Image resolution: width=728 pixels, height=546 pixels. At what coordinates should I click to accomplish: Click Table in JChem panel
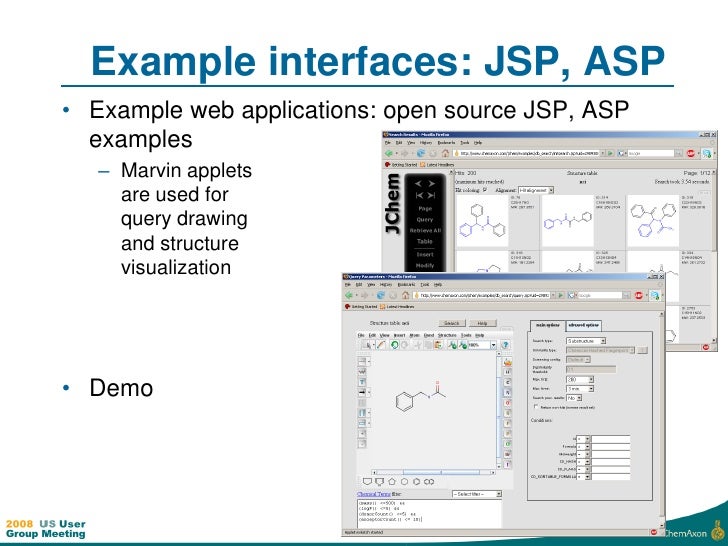425,241
